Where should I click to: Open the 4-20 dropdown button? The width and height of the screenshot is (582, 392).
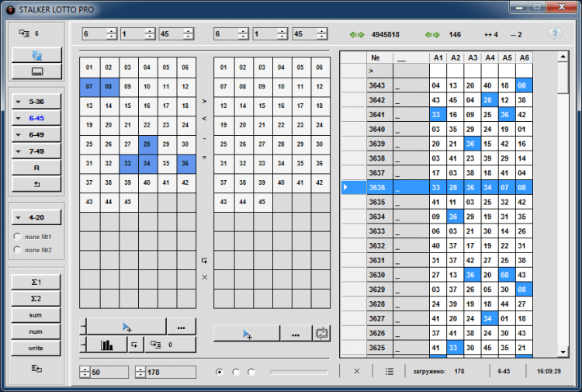point(37,218)
